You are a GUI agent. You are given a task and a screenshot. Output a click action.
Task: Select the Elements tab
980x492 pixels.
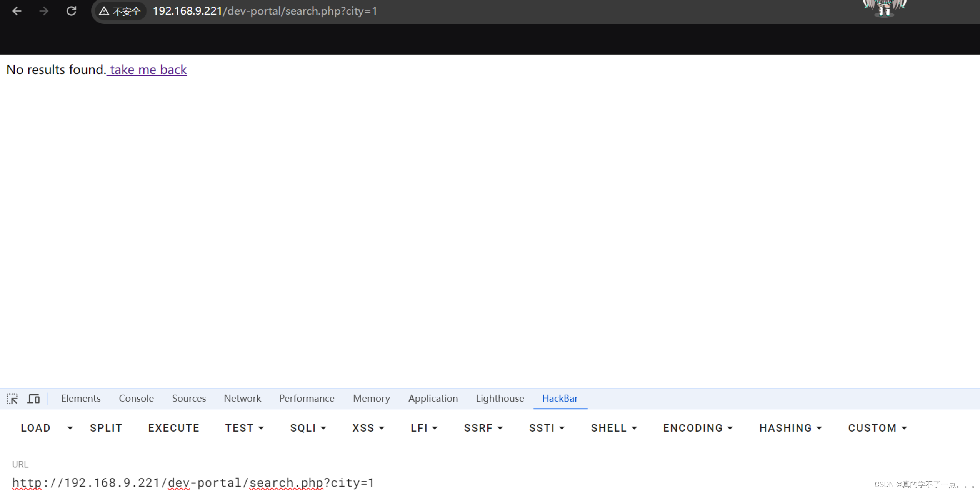coord(80,399)
